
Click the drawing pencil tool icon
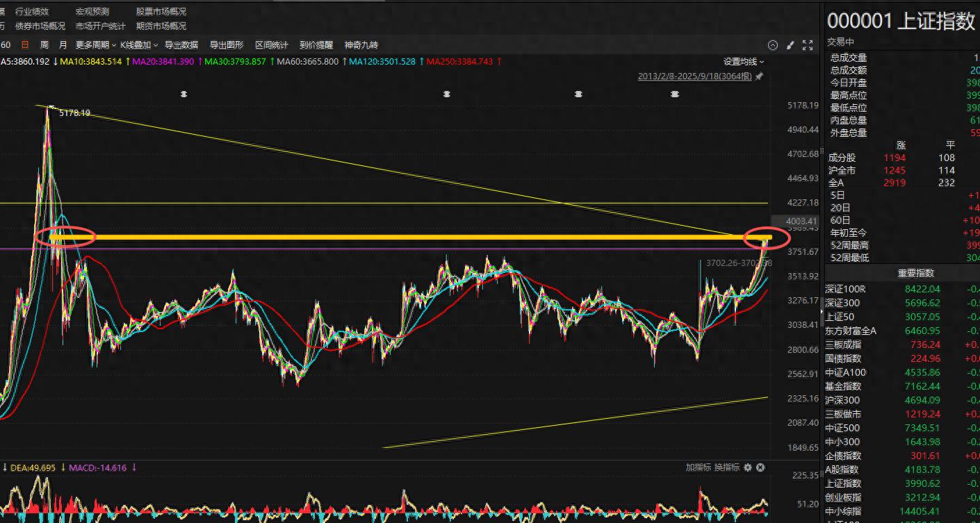pos(790,45)
